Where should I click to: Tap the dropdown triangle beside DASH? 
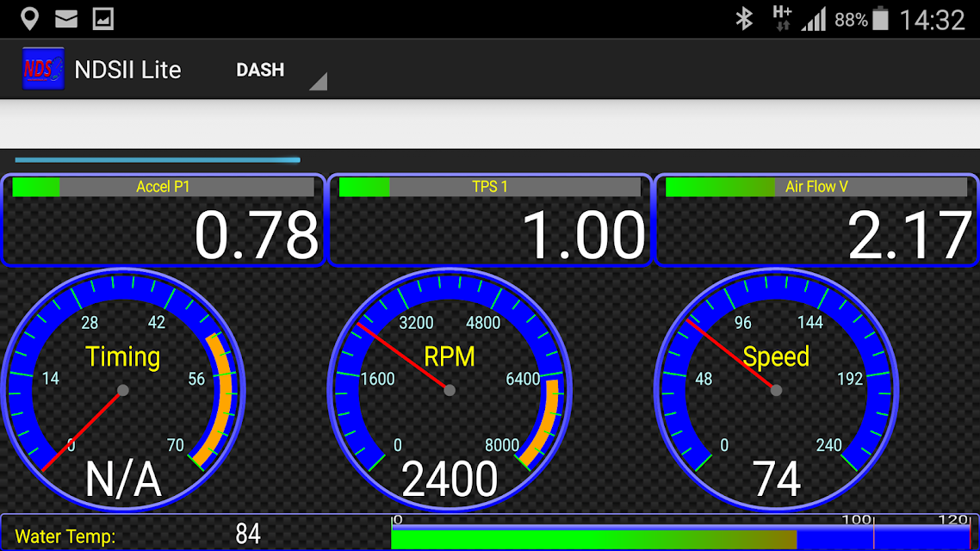319,81
